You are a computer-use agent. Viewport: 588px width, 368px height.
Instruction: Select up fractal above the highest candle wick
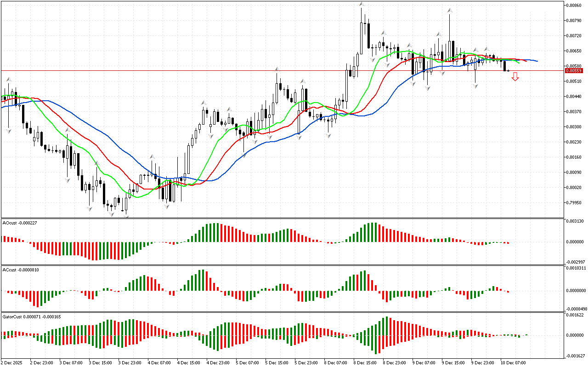point(362,5)
